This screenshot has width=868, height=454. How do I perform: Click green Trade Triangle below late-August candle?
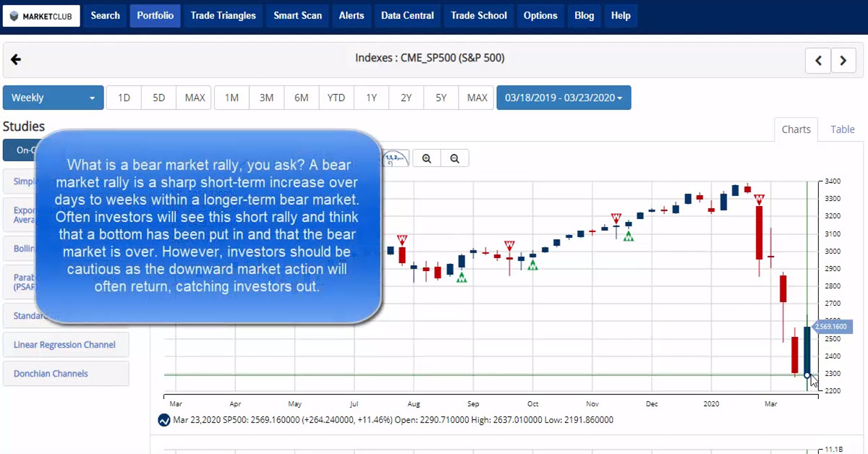pos(461,277)
